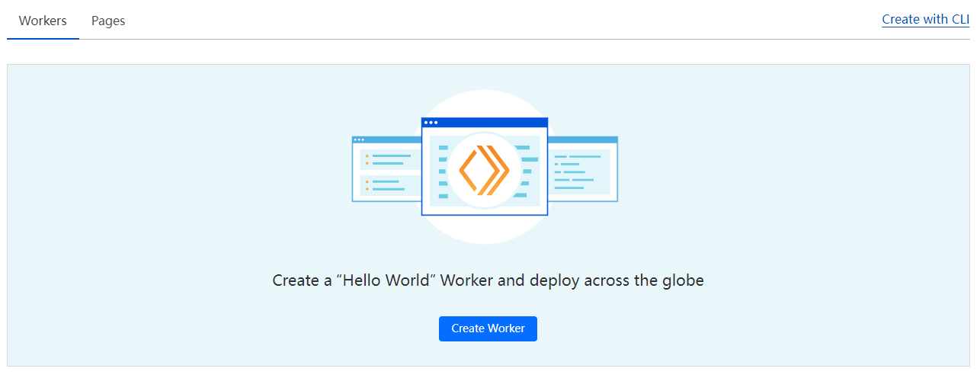
Task: Click three dots on center window title bar
Action: click(431, 122)
